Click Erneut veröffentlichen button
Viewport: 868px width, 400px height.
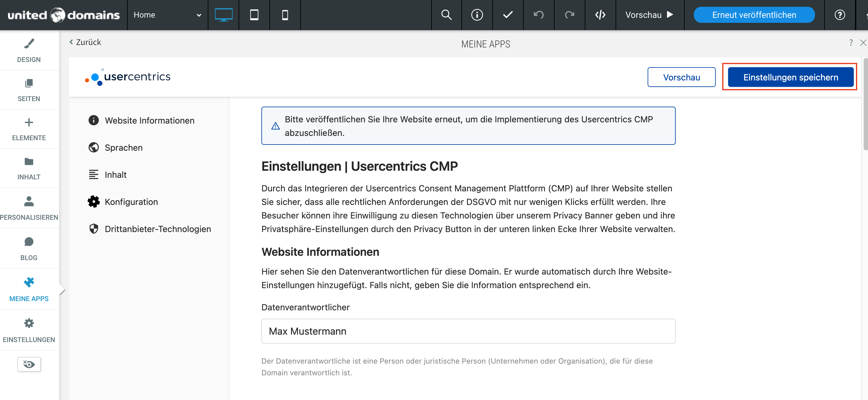tap(754, 15)
